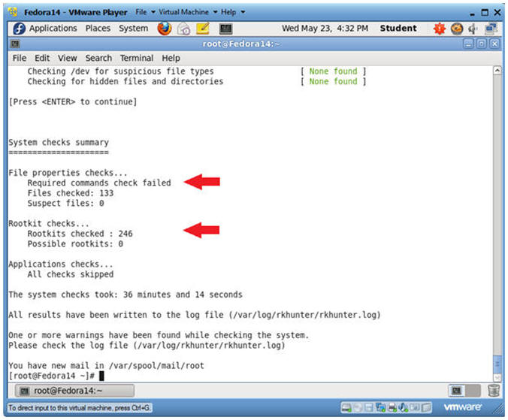Click the VMware printer device icon
The height and width of the screenshot is (420, 508).
[x=392, y=408]
